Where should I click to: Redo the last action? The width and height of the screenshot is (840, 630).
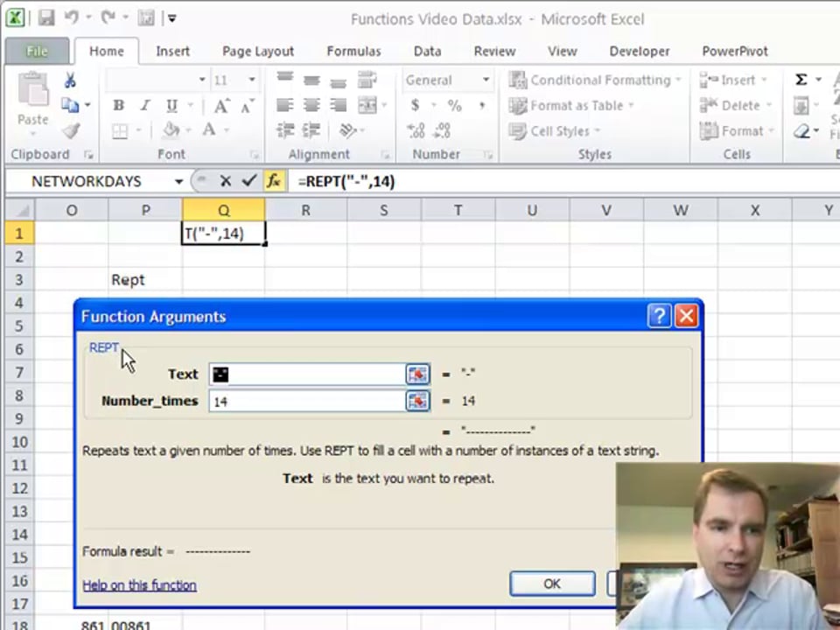tap(108, 17)
